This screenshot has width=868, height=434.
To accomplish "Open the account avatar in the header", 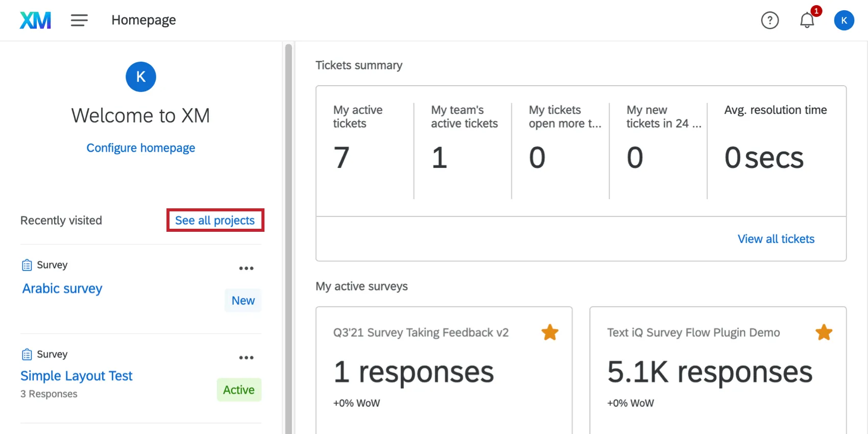I will point(843,20).
